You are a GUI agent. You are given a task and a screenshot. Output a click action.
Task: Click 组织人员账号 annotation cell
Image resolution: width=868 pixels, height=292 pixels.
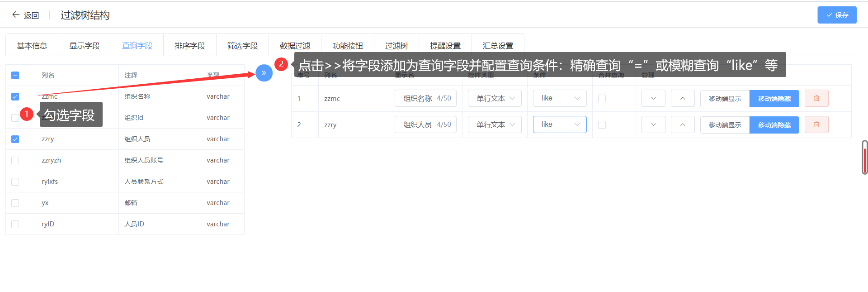[x=160, y=160]
